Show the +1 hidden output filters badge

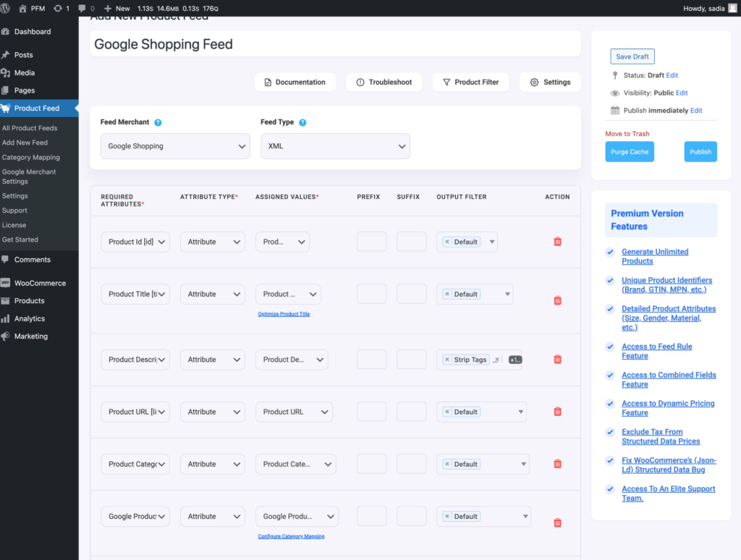point(515,360)
